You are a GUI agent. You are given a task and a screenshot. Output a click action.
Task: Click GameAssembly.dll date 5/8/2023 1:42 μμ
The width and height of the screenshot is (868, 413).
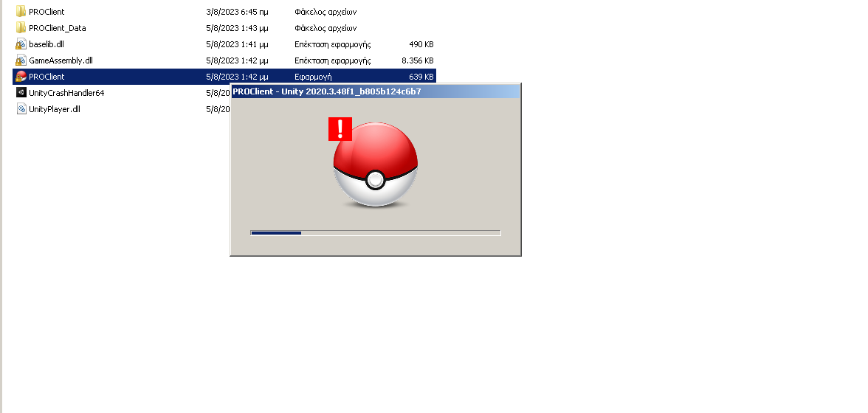pos(237,60)
